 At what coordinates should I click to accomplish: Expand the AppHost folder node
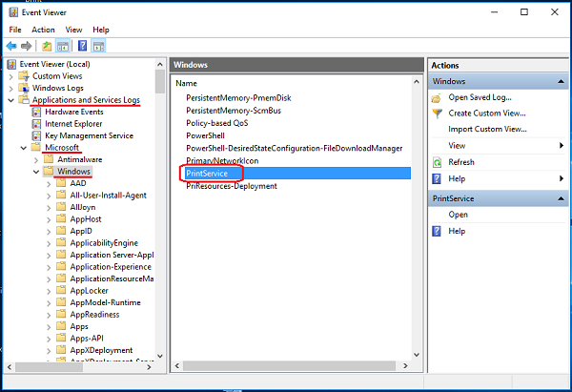click(x=49, y=219)
